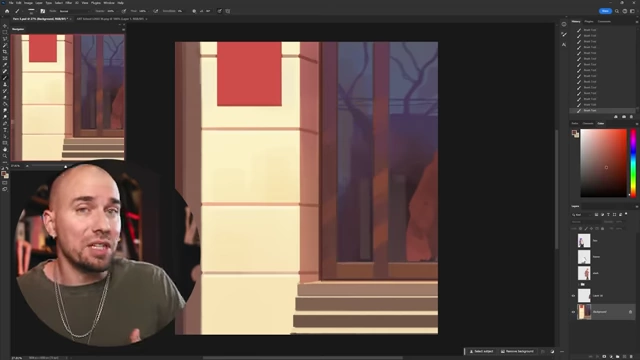Click the Remove background button
The image size is (640, 360).
(517, 351)
